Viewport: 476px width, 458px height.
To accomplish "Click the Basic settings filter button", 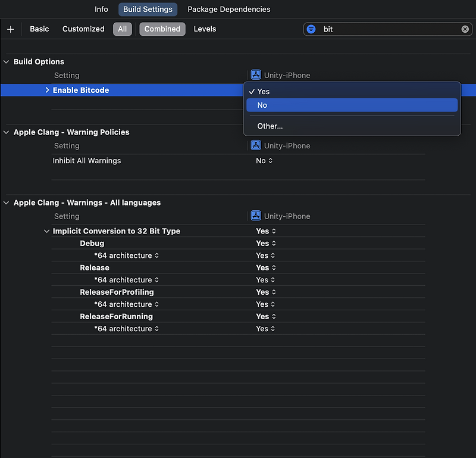I will [x=39, y=29].
